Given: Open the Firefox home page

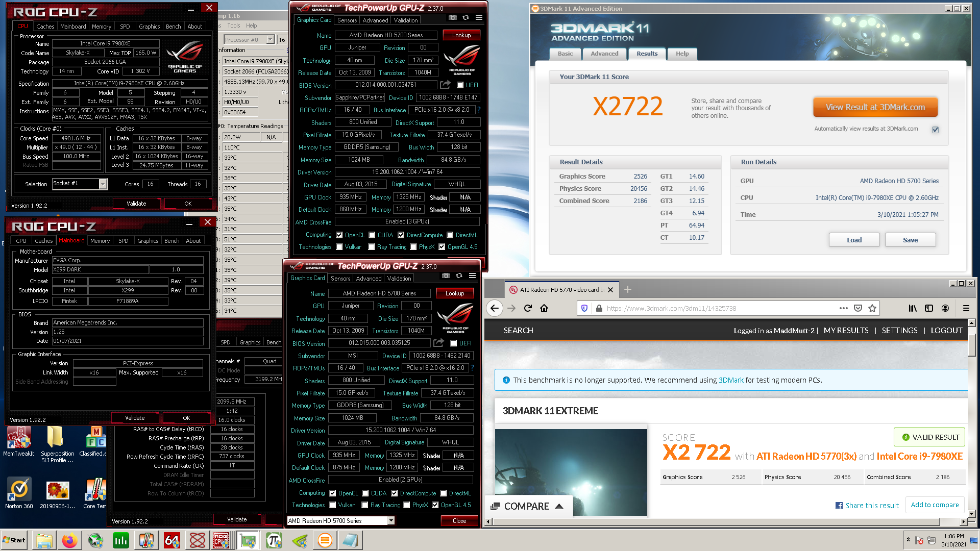Looking at the screenshot, I should click(544, 308).
